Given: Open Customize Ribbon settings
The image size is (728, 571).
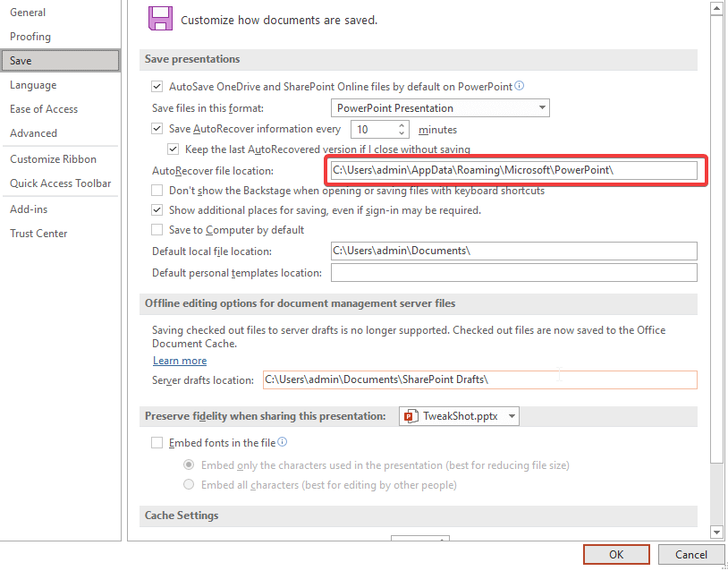Looking at the screenshot, I should click(60, 159).
